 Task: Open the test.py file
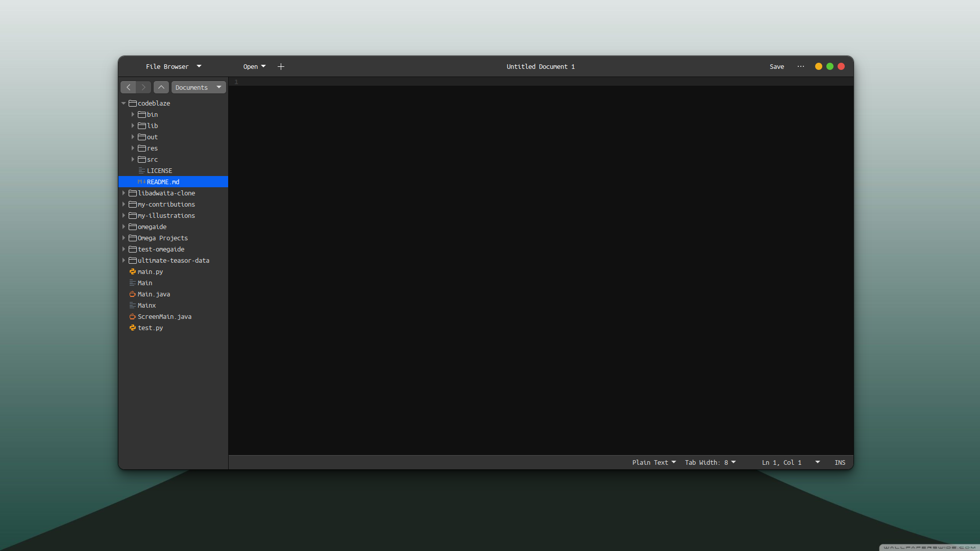pos(150,328)
